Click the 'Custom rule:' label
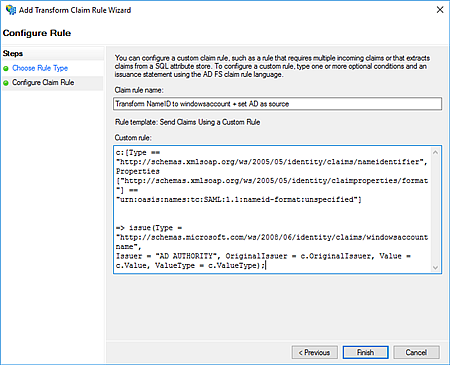Image resolution: width=450 pixels, height=365 pixels. [133, 137]
